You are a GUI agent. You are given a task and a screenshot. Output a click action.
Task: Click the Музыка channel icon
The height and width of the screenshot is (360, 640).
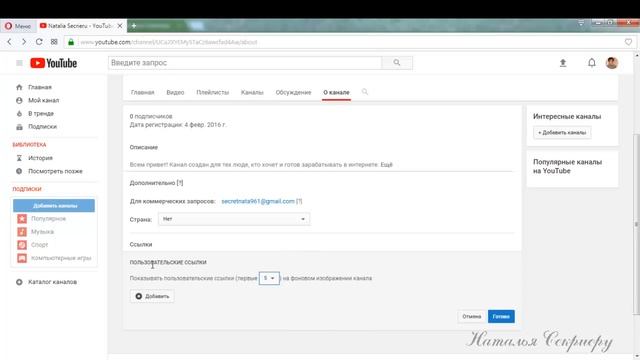[x=22, y=232]
